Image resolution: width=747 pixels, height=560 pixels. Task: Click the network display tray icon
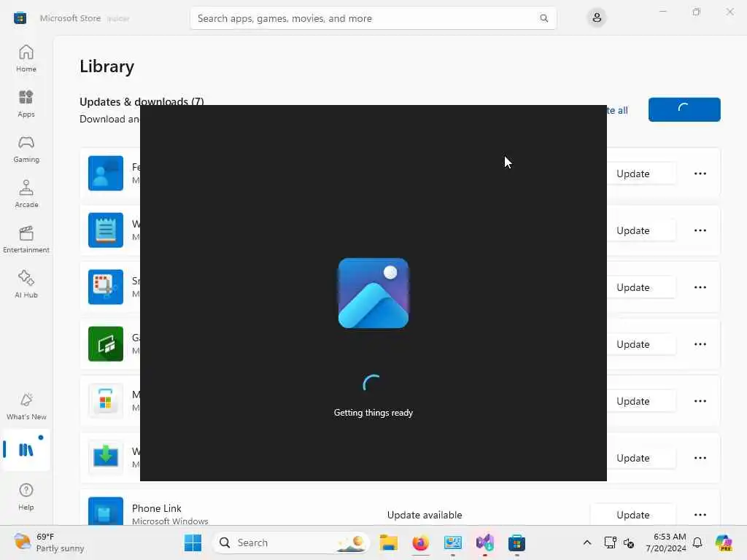(610, 542)
